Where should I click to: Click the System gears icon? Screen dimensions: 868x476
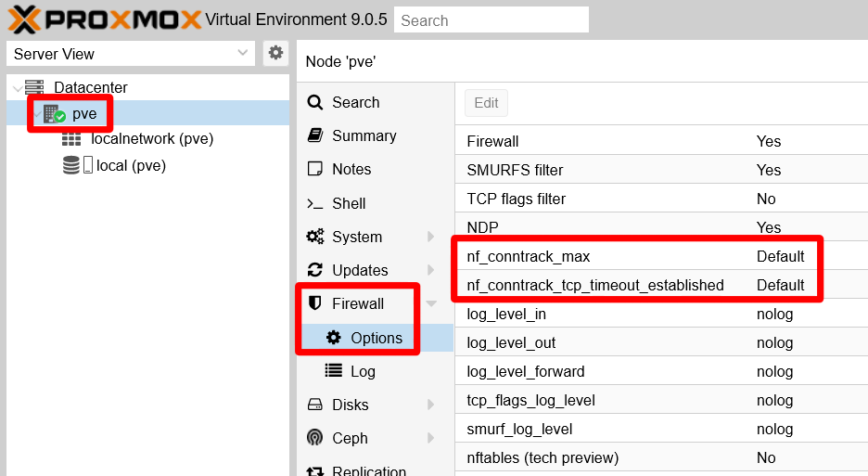coord(315,237)
